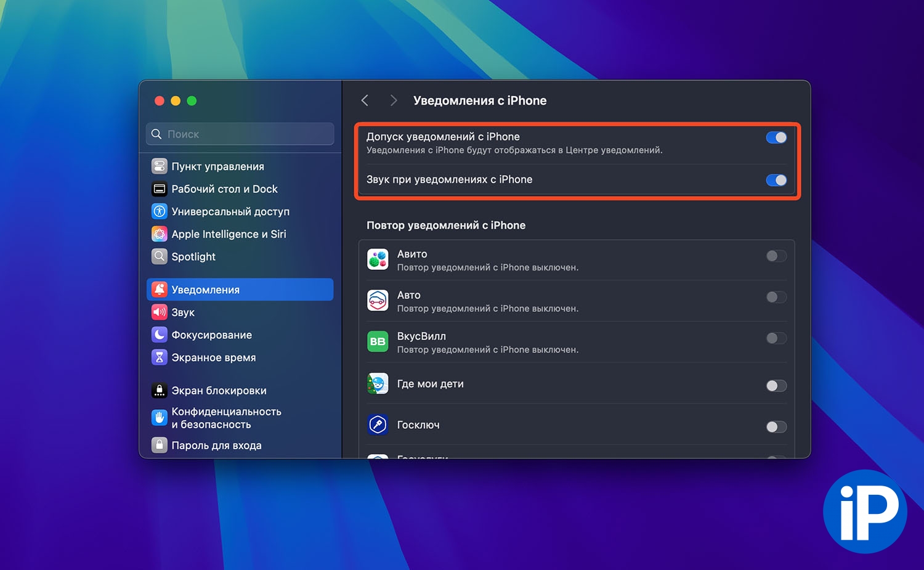This screenshot has width=924, height=570.
Task: Minimize the settings window
Action: tap(176, 100)
